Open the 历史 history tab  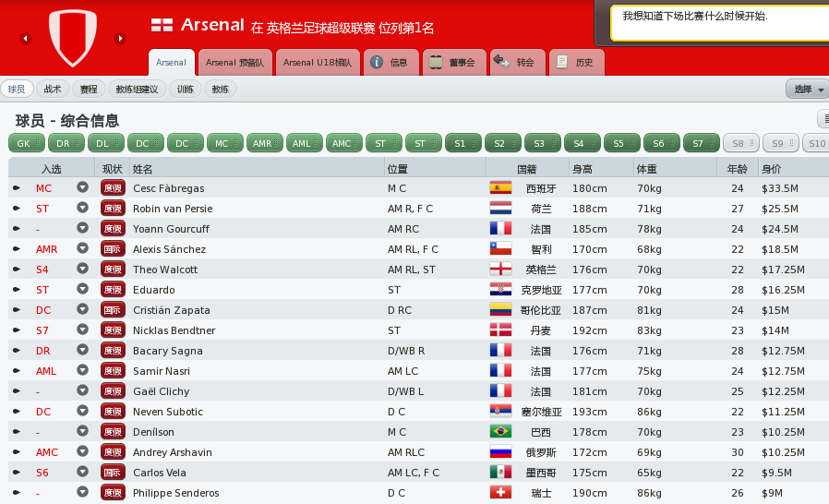click(576, 63)
